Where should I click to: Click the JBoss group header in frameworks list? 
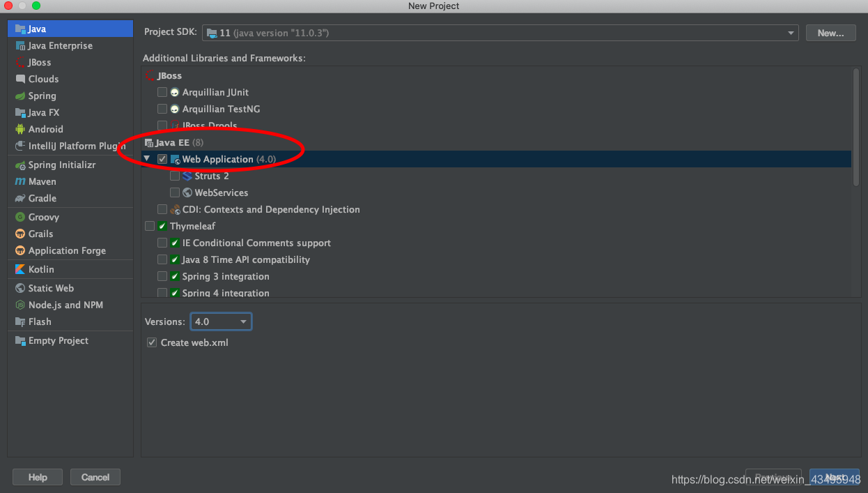tap(164, 76)
